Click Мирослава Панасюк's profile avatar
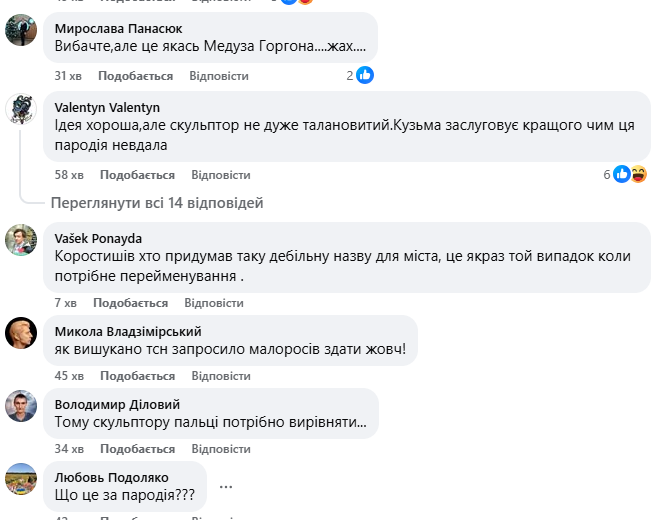This screenshot has height=520, width=670. tap(22, 31)
